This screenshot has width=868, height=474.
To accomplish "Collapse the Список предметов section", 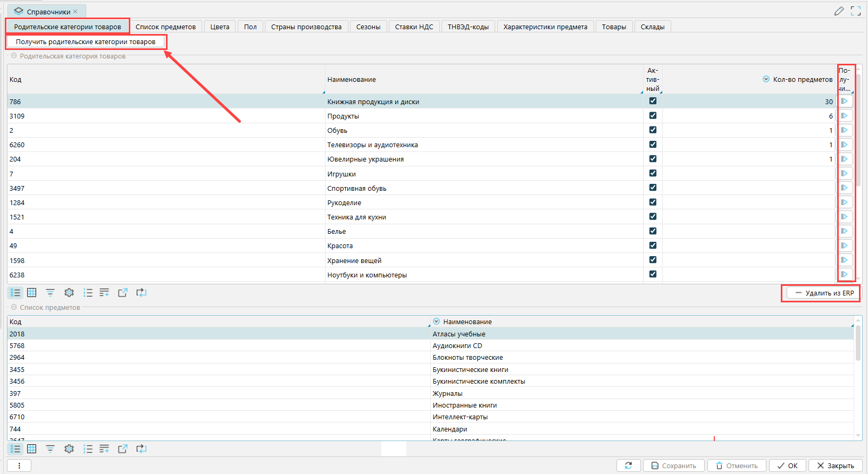I will [14, 307].
